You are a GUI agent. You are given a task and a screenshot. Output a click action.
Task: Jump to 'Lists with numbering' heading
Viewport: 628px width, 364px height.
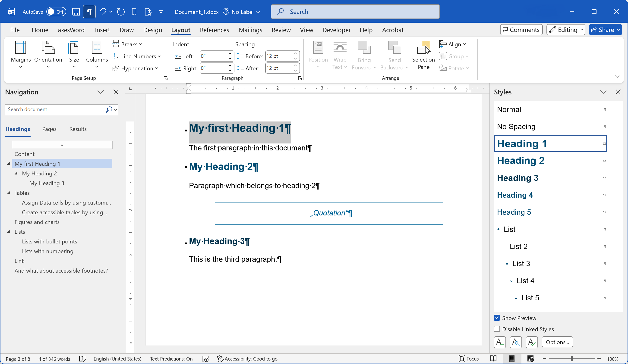pos(47,251)
